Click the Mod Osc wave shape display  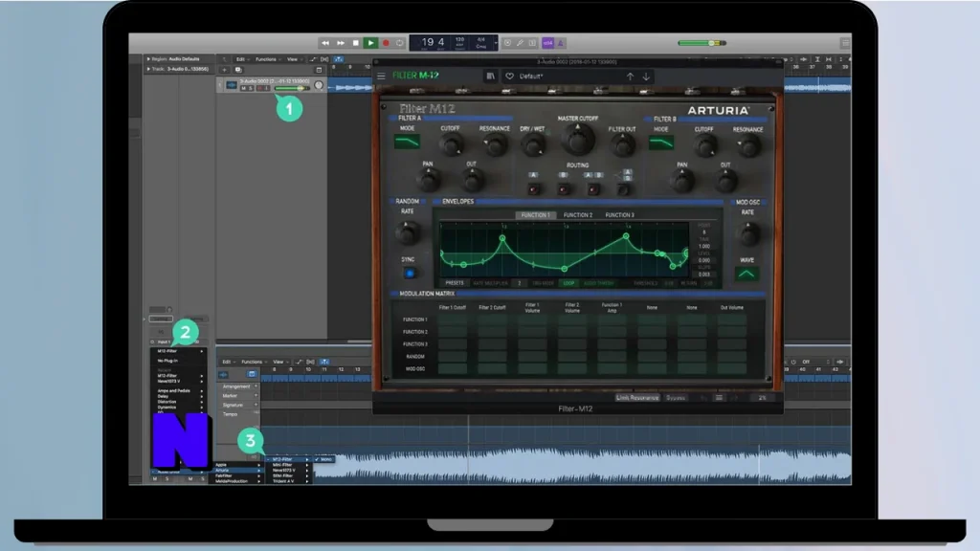746,274
